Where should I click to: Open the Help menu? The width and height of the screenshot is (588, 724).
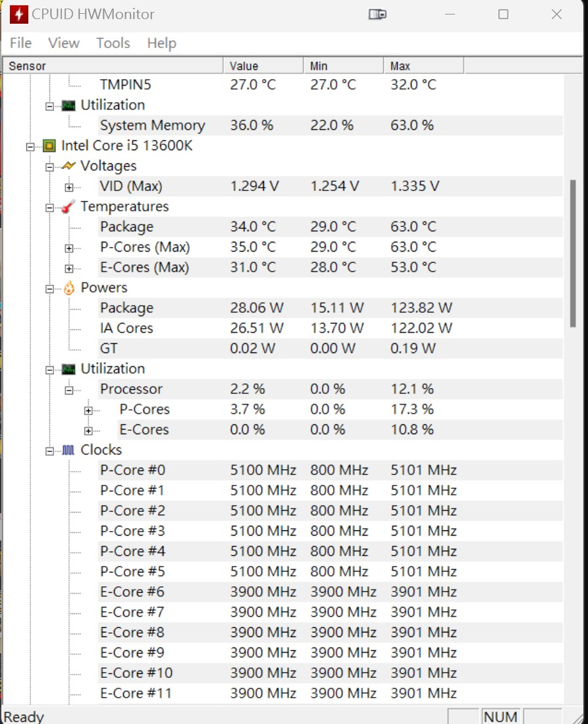[x=161, y=43]
